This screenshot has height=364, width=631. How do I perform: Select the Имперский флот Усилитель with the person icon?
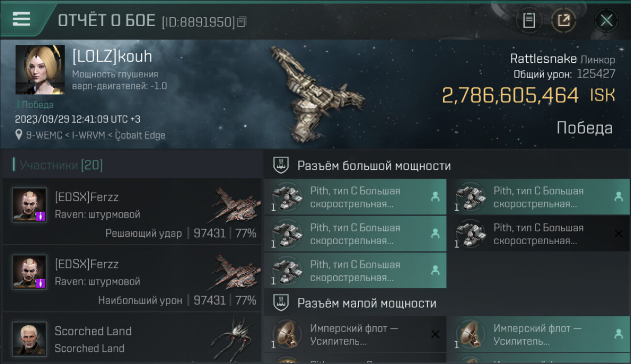539,334
